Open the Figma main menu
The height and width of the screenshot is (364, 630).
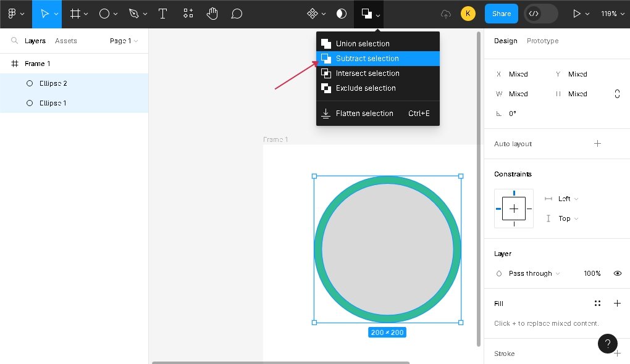(12, 14)
